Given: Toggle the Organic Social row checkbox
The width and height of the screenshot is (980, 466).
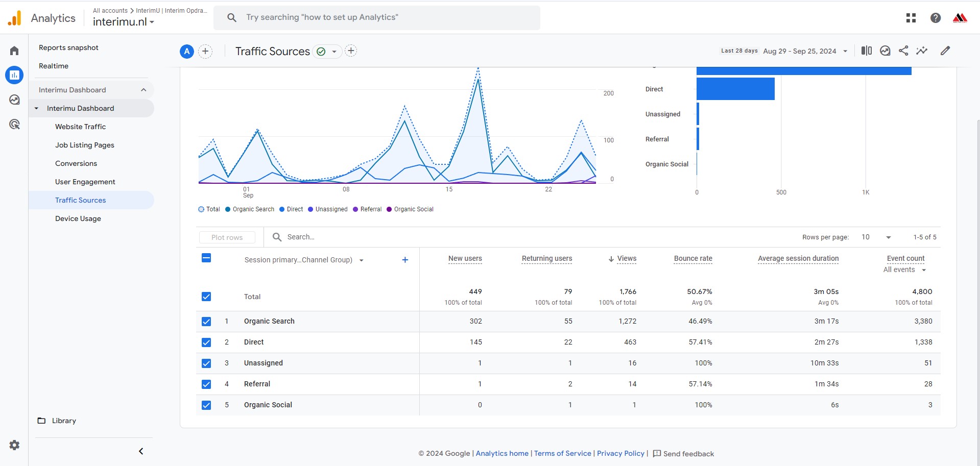Looking at the screenshot, I should [206, 405].
